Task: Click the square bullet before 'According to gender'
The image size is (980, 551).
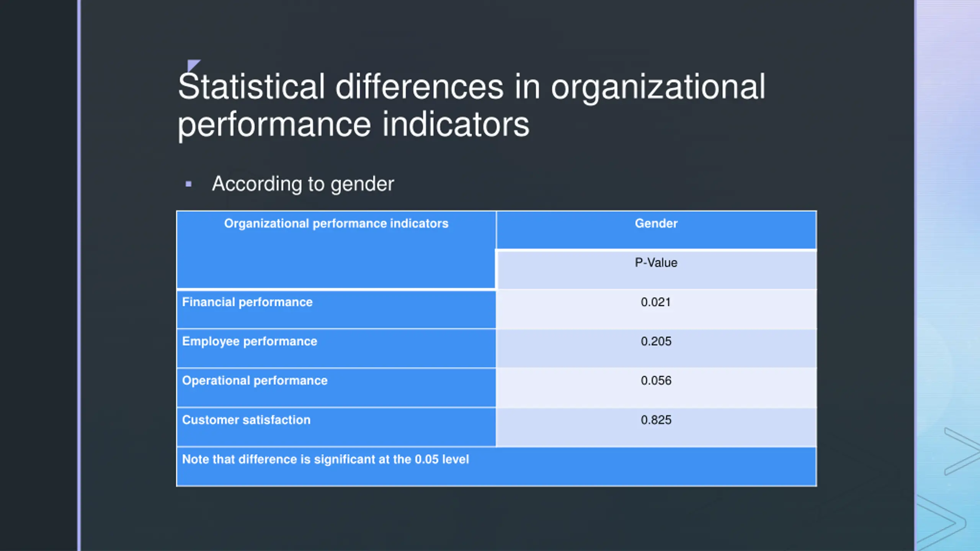Action: (188, 184)
